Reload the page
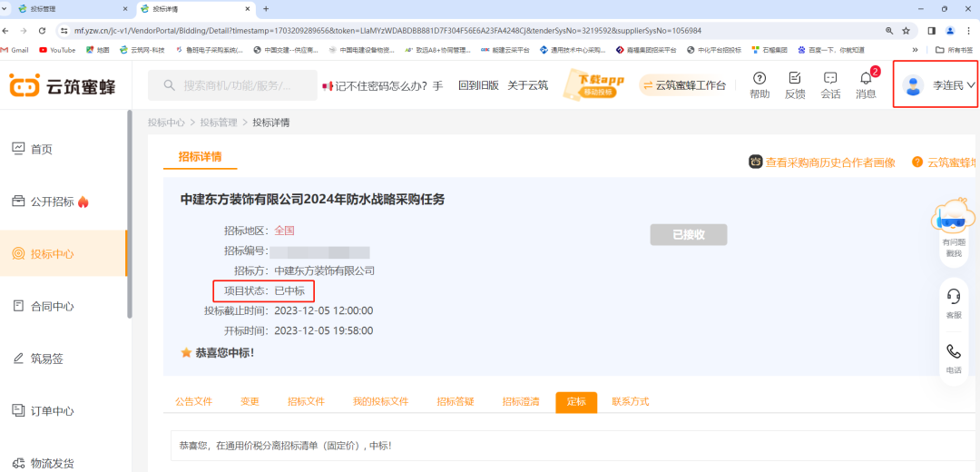 click(x=42, y=30)
